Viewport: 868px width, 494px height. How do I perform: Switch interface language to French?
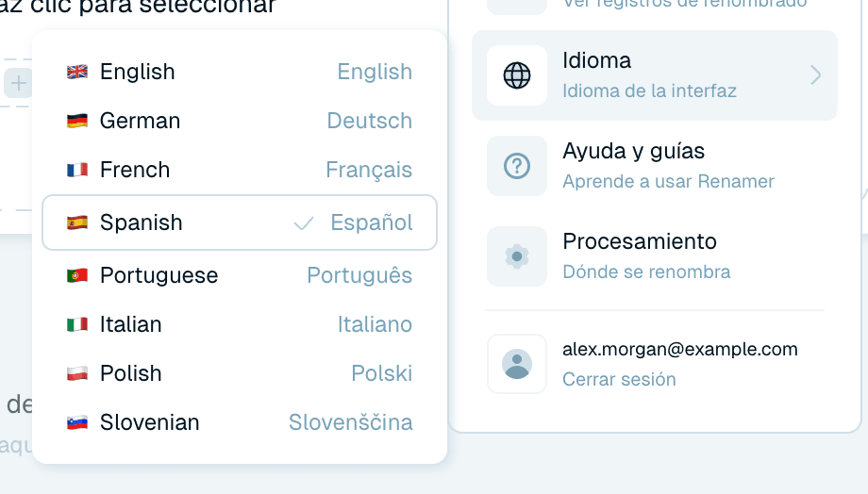click(240, 170)
